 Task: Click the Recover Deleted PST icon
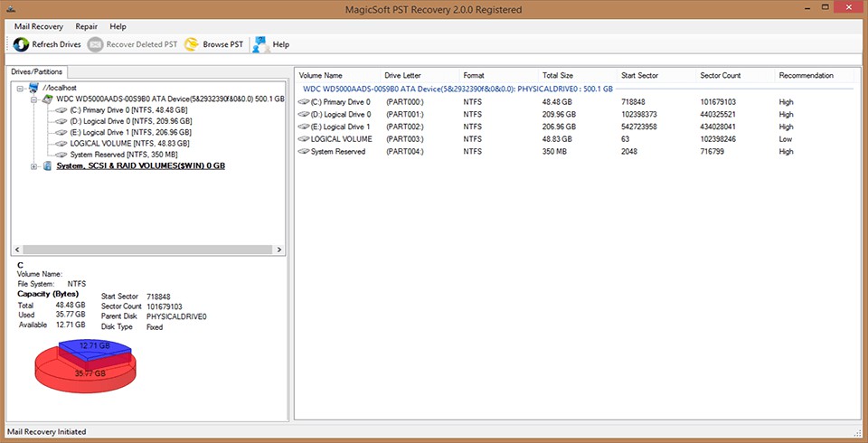coord(95,44)
